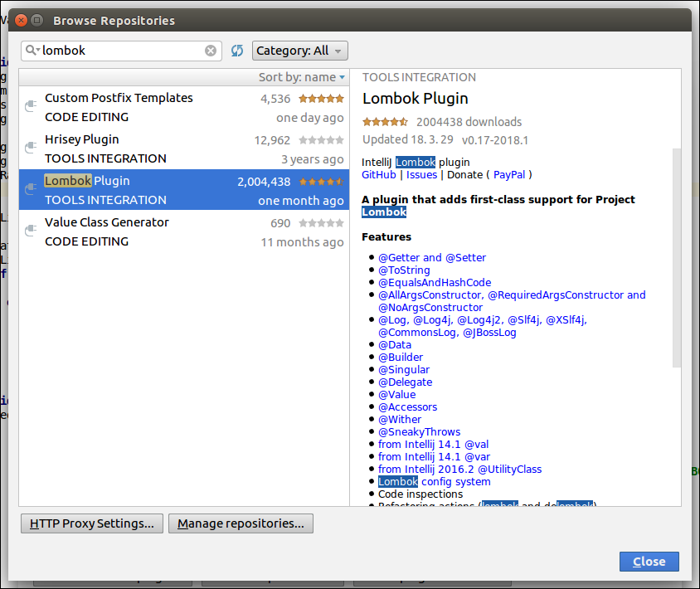700x589 pixels.
Task: Select the Value Class Generator plugin
Action: pos(184,231)
